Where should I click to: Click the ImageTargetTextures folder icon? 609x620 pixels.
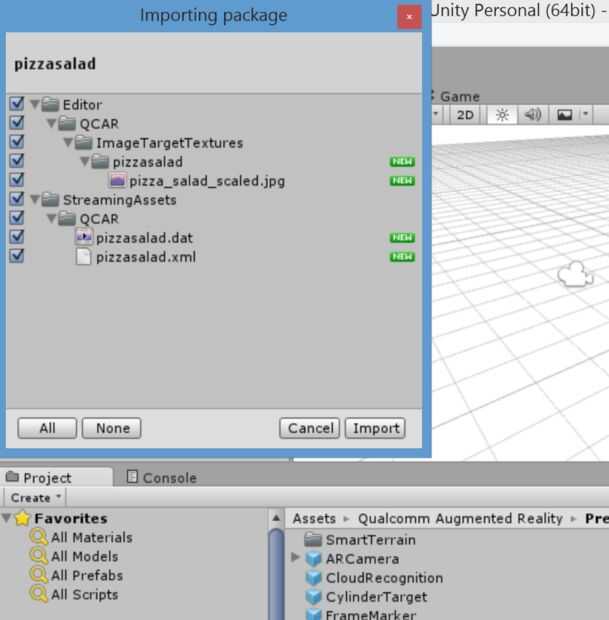point(84,142)
